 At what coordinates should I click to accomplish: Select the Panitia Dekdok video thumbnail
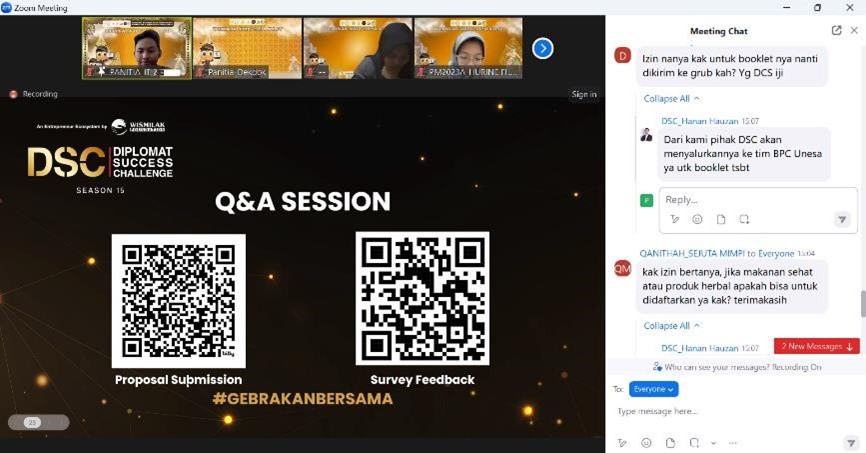pyautogui.click(x=247, y=48)
